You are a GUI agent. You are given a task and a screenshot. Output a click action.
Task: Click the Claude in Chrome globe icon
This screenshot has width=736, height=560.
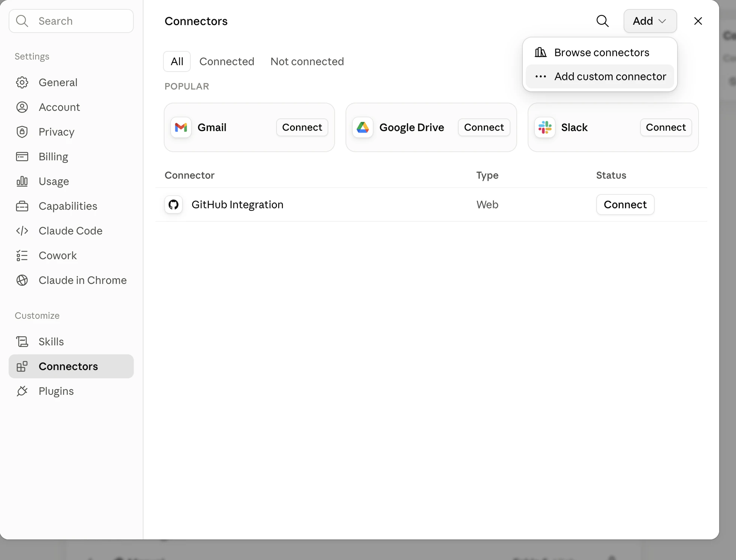(x=22, y=280)
